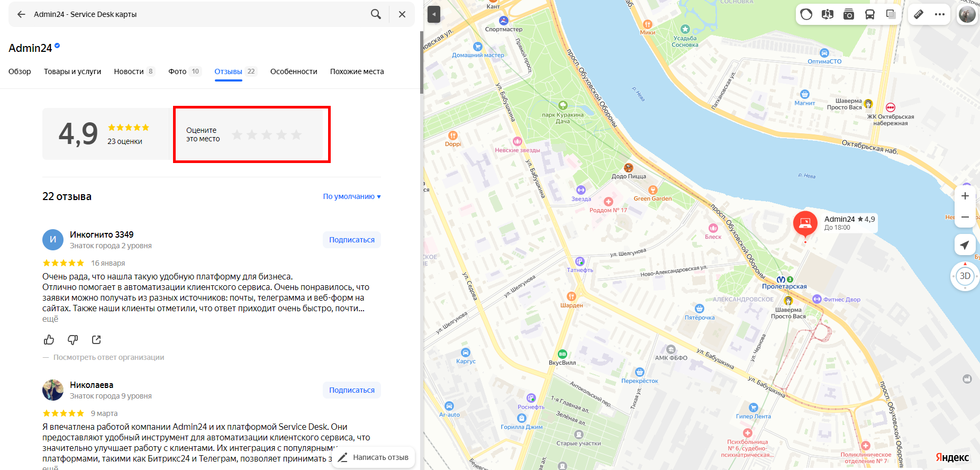Open the Новости tab
This screenshot has height=470, width=980.
[x=134, y=71]
